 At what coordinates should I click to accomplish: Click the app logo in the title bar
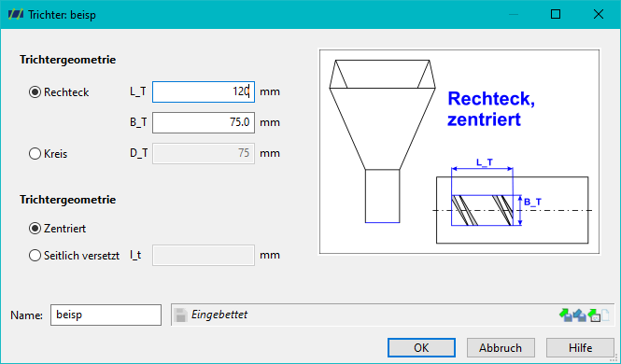pyautogui.click(x=16, y=15)
